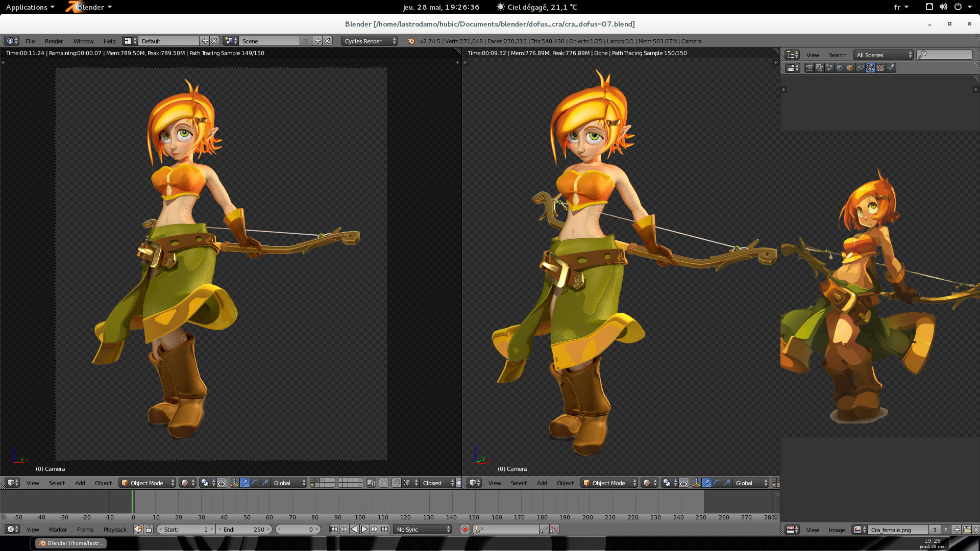Screen dimensions: 980x551
Task: Enable rotate manipulator in left viewport
Action: click(x=255, y=483)
